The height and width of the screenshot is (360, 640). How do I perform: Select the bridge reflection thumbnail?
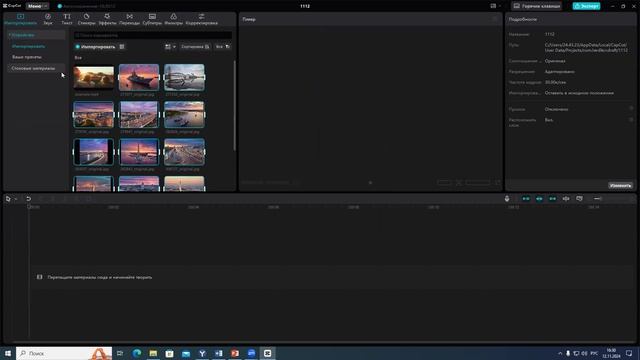click(x=184, y=77)
